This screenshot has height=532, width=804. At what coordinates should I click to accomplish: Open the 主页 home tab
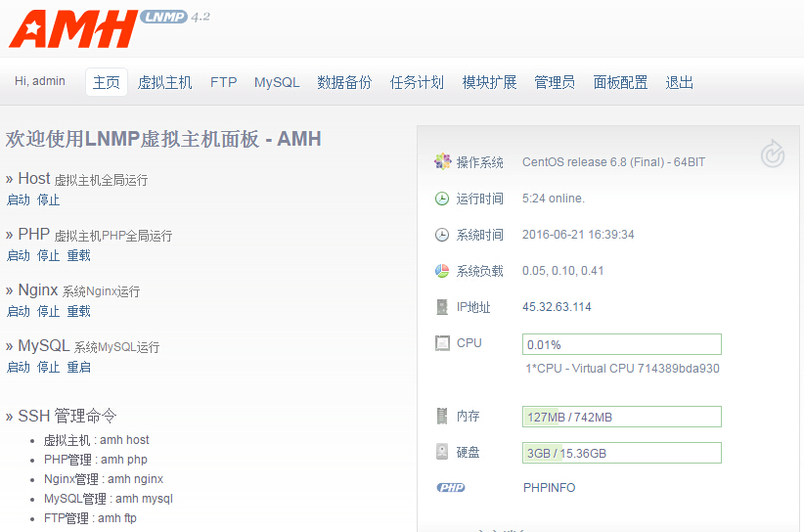point(107,82)
